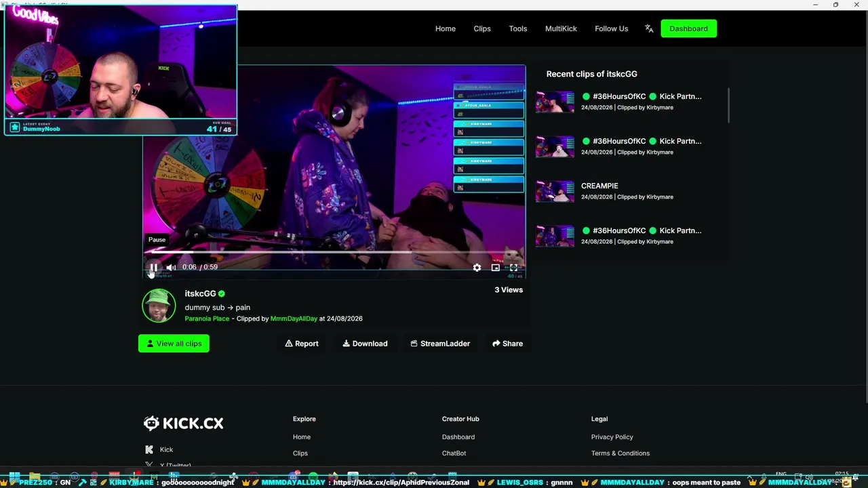Screen dimensions: 868x488
Task: Click View all clips button
Action: coord(174,344)
